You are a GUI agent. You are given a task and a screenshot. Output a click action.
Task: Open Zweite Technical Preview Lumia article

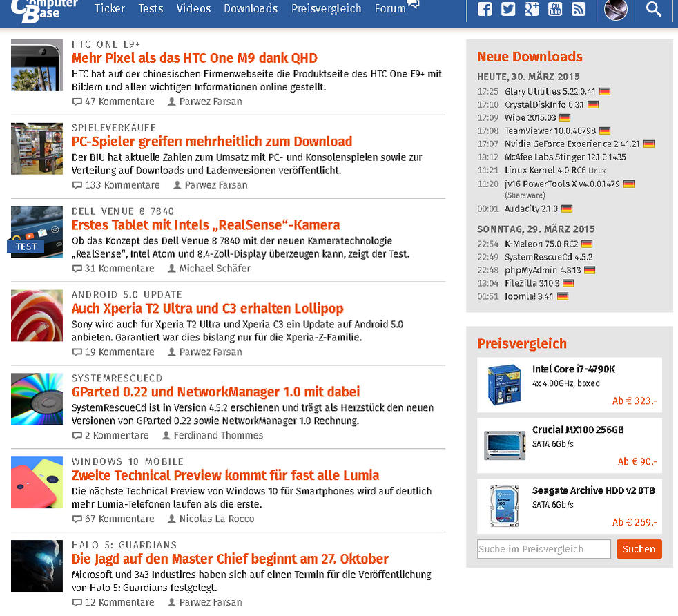click(x=225, y=475)
